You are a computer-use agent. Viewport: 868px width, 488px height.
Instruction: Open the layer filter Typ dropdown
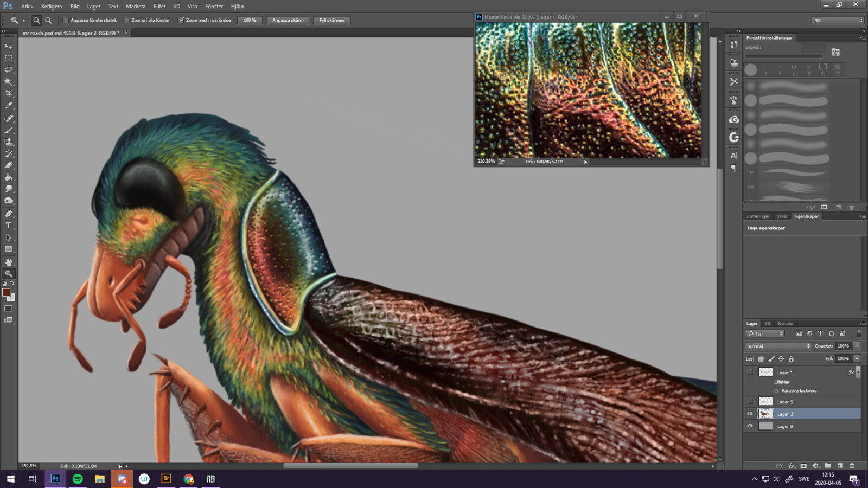point(765,333)
